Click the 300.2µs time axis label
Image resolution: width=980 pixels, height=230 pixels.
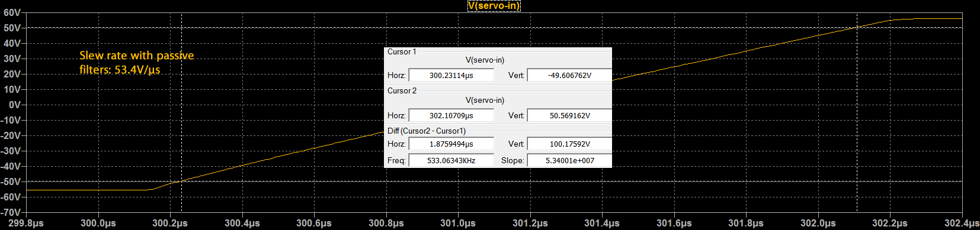pyautogui.click(x=170, y=223)
